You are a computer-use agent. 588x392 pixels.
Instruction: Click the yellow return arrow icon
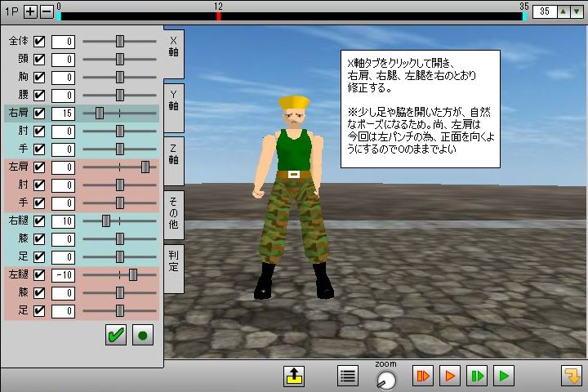pyautogui.click(x=572, y=376)
